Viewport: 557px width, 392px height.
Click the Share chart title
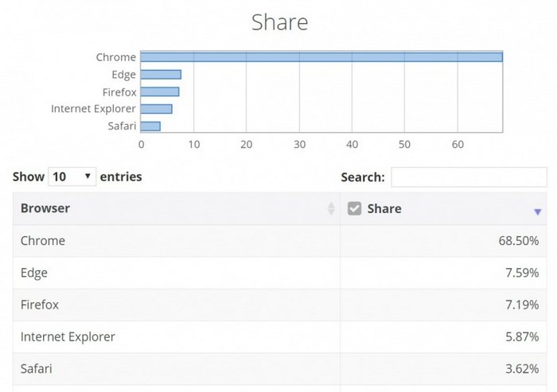pos(279,22)
